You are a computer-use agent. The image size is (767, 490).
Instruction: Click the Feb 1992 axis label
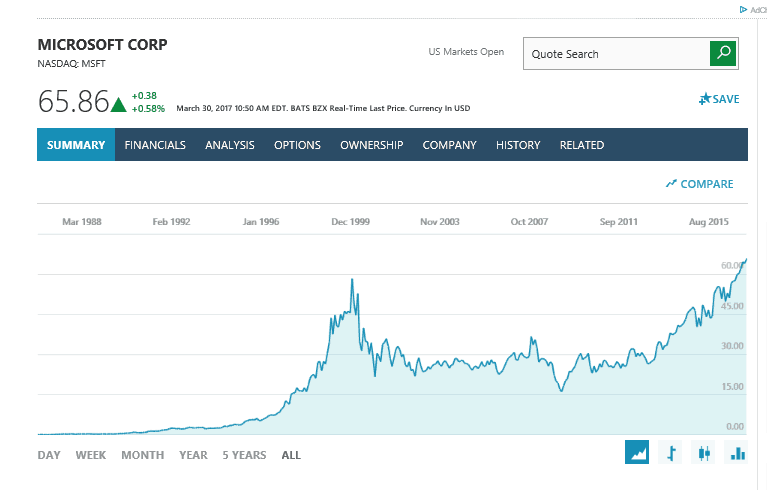point(171,222)
